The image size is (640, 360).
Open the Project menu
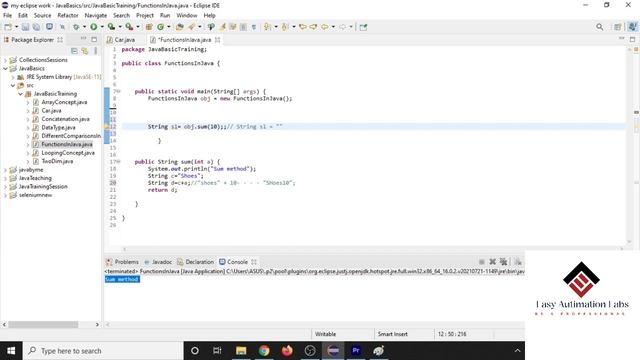pos(144,15)
